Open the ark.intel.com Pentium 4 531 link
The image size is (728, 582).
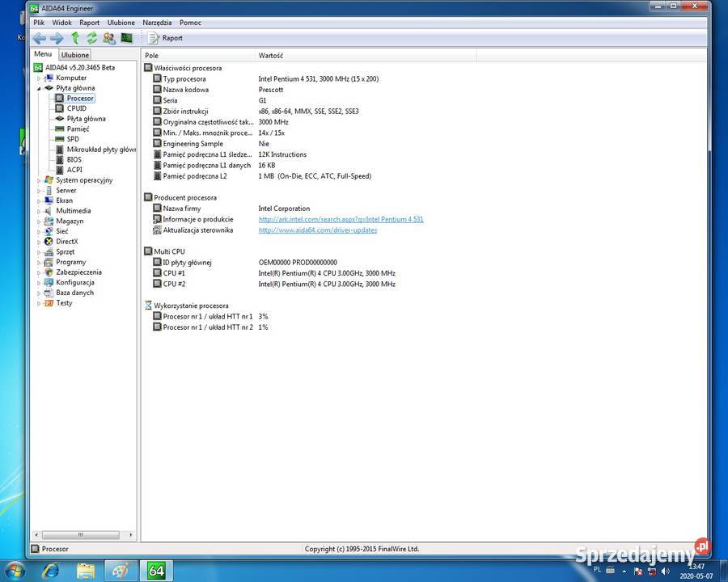pyautogui.click(x=341, y=219)
